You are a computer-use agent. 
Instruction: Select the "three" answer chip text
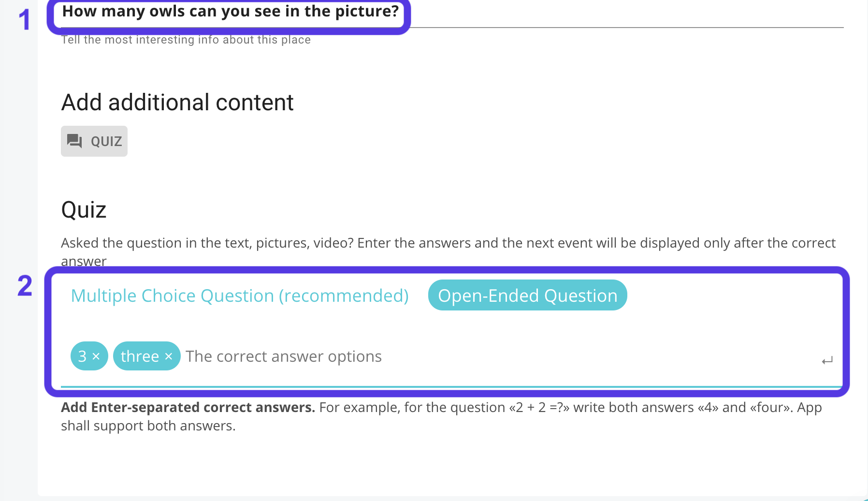140,356
